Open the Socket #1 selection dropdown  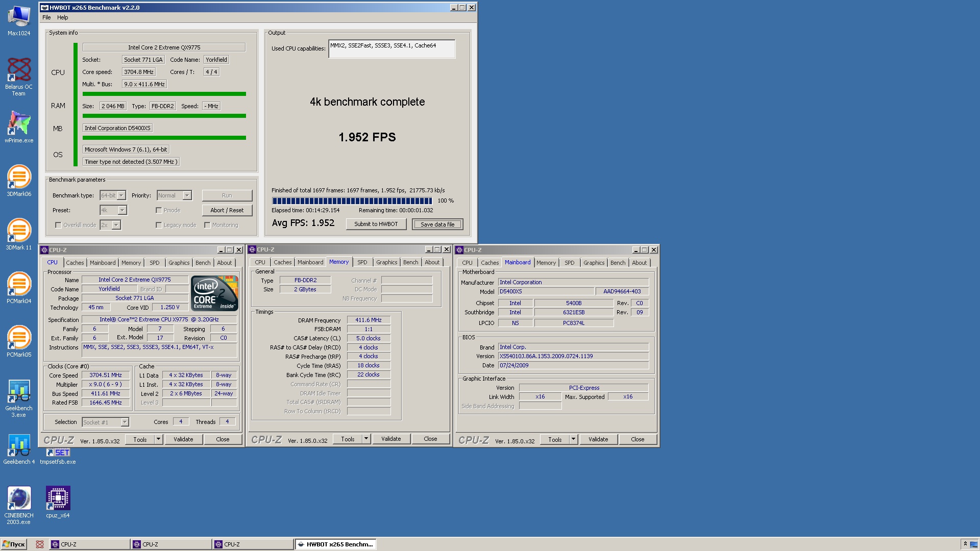[x=106, y=422]
